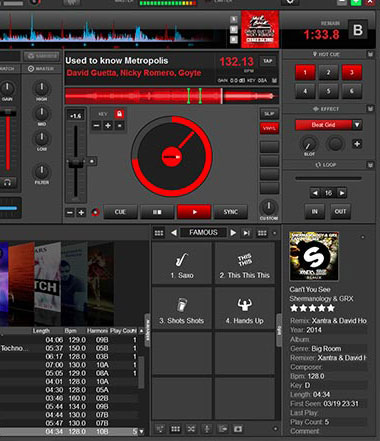Toggle the headphone cue button
The image size is (380, 441).
7,182
